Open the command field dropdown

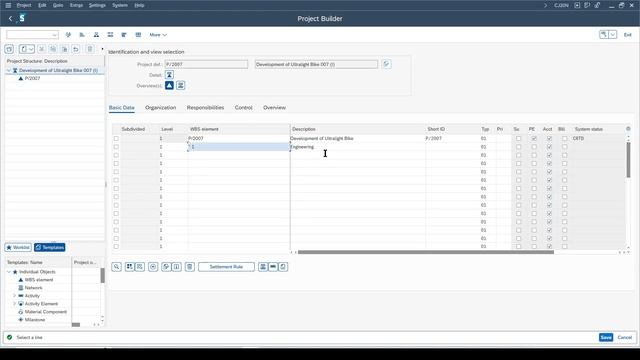[x=54, y=35]
